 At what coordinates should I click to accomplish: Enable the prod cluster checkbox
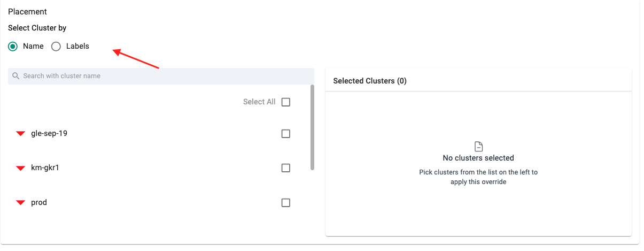click(x=286, y=203)
